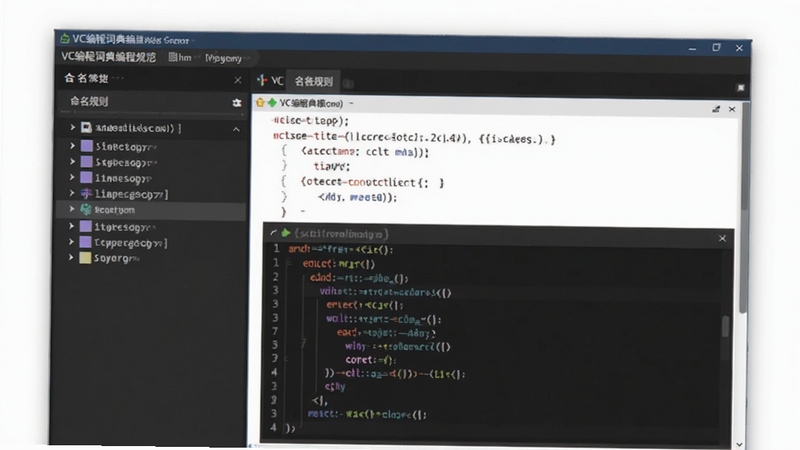
Task: Select the 合名规则 header in side panel
Action: [89, 102]
